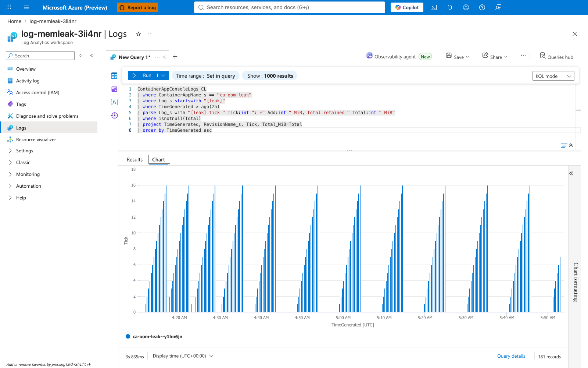Open the functions pane icon
The height and width of the screenshot is (368, 588).
tap(114, 102)
